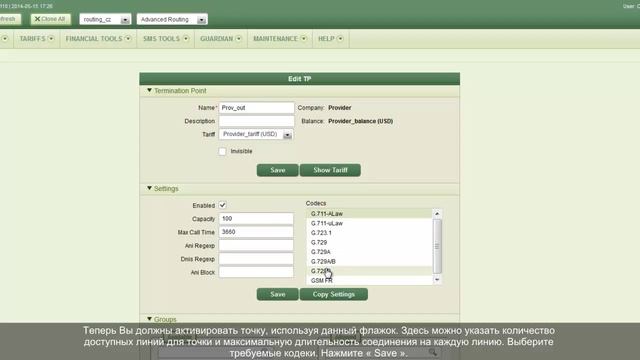Viewport: 640px width, 360px height.
Task: Click the Show Tariff button
Action: click(x=330, y=170)
